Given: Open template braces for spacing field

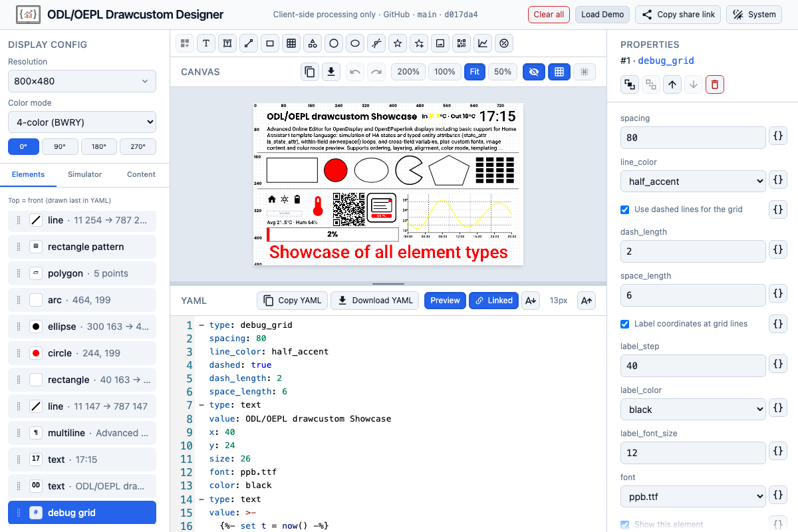Looking at the screenshot, I should coord(778,136).
